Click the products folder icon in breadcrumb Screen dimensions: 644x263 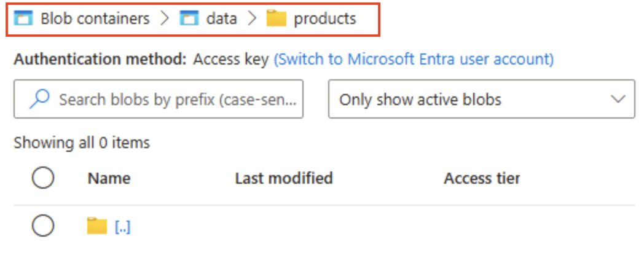coord(277,18)
